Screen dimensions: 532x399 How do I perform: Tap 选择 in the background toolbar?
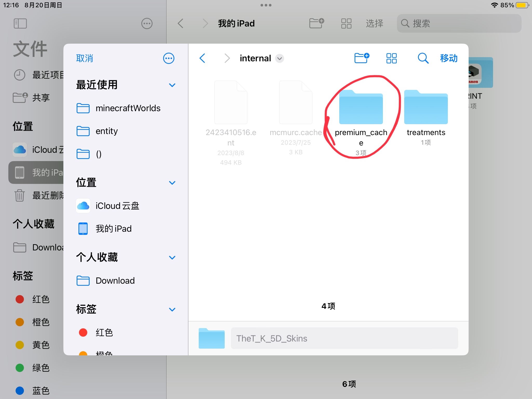[x=374, y=23]
